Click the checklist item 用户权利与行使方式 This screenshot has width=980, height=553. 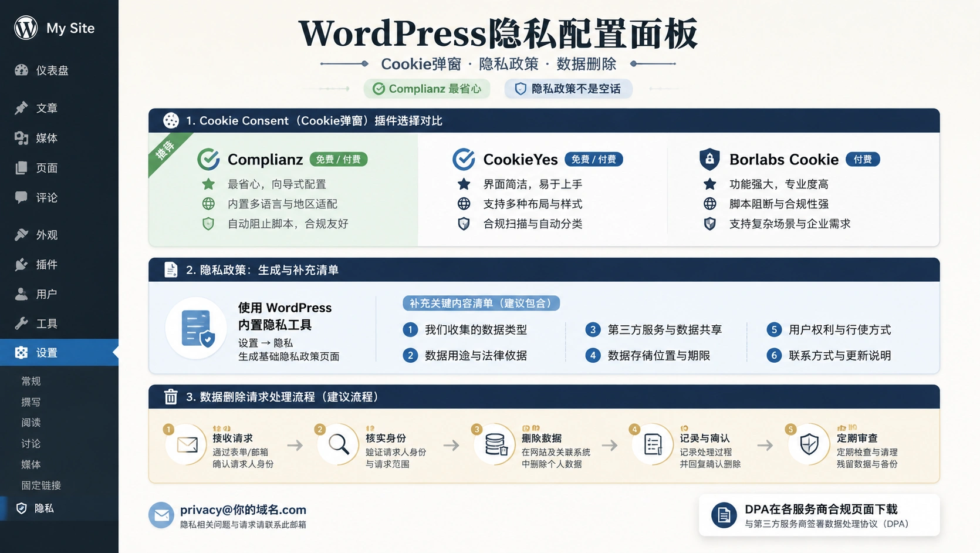tap(840, 330)
